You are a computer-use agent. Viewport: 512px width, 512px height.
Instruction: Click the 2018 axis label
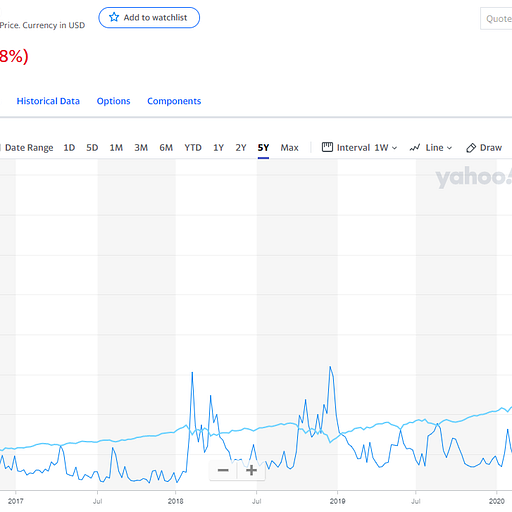click(x=175, y=501)
